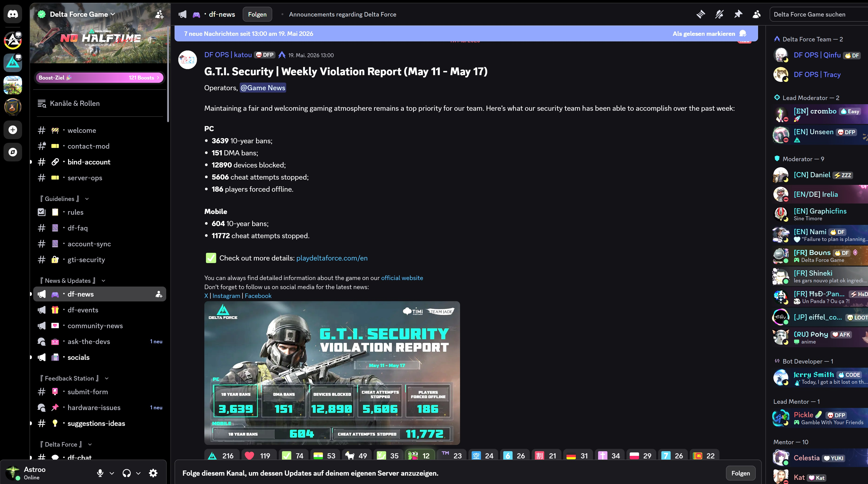This screenshot has width=868, height=484.
Task: Collapse the Delta Force category
Action: tap(66, 444)
